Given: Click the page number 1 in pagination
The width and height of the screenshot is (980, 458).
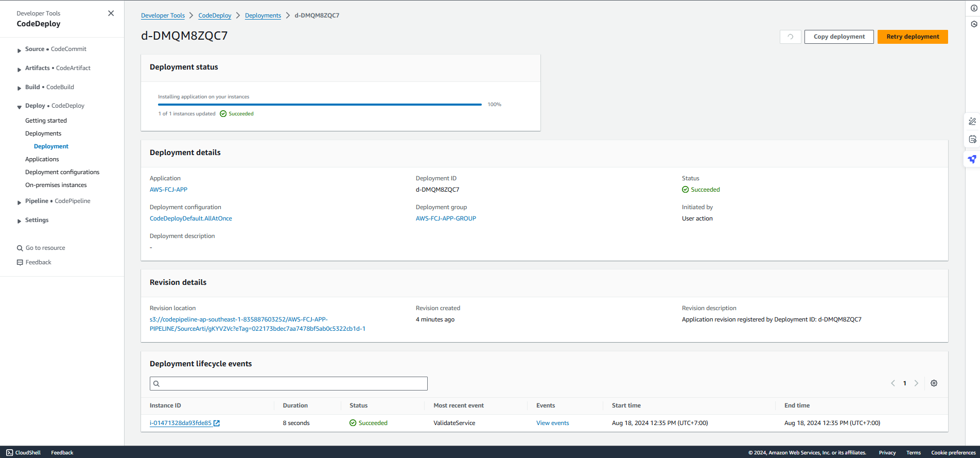Looking at the screenshot, I should [x=904, y=383].
